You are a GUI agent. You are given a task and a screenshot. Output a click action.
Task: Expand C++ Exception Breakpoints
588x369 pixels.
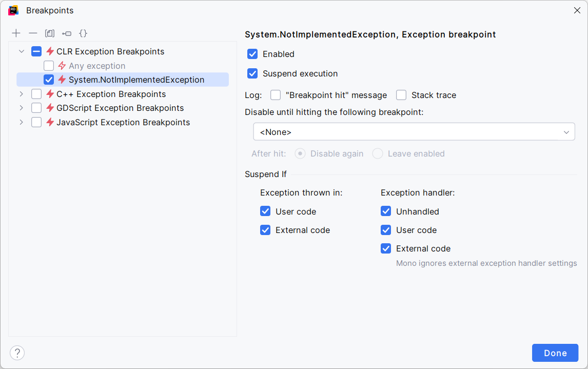pos(21,94)
